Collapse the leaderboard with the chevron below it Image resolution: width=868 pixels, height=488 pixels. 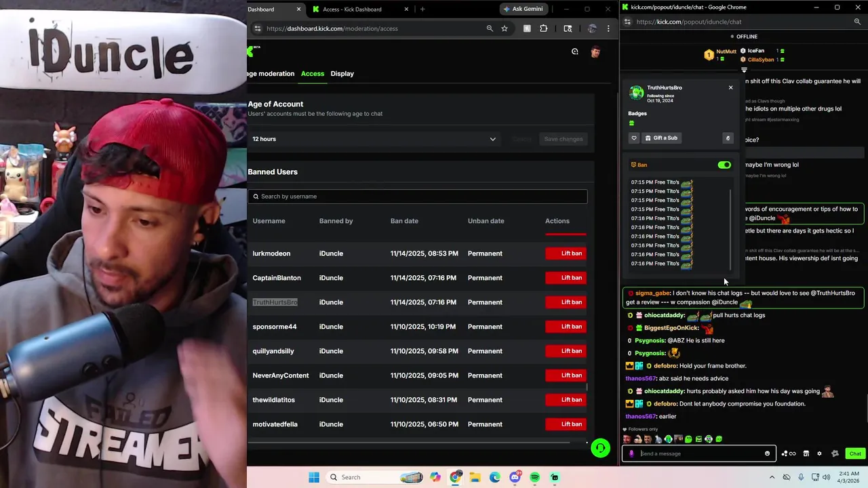click(x=744, y=69)
